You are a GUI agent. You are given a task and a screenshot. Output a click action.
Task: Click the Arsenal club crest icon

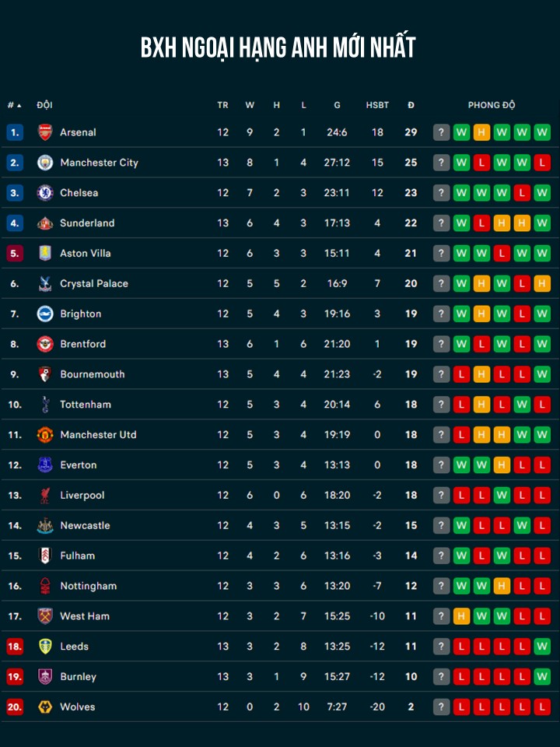pyautogui.click(x=45, y=132)
